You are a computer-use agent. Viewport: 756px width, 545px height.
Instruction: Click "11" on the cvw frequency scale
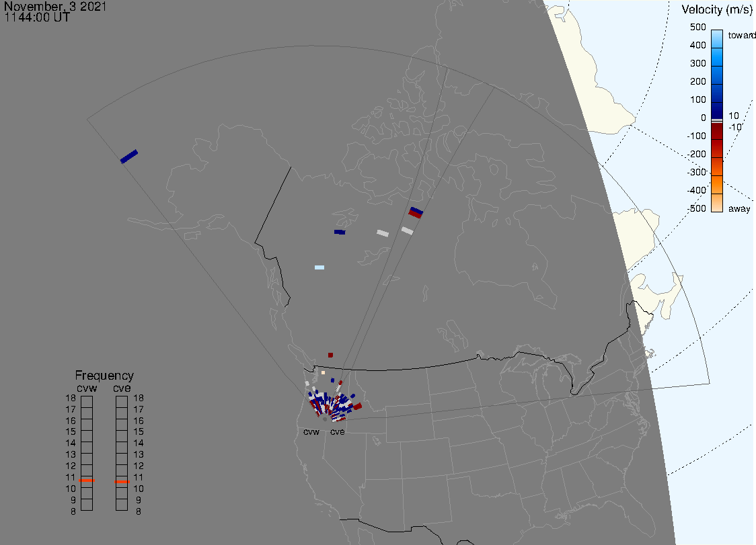71,478
